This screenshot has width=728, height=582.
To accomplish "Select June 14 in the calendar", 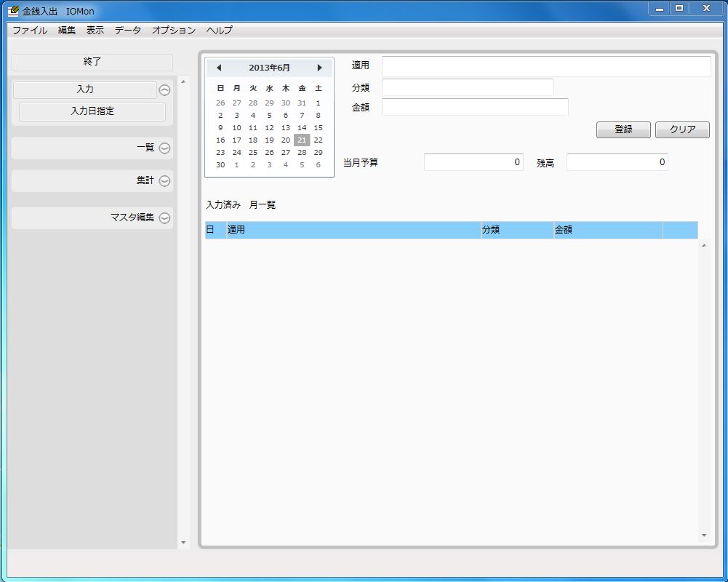I will [x=302, y=128].
